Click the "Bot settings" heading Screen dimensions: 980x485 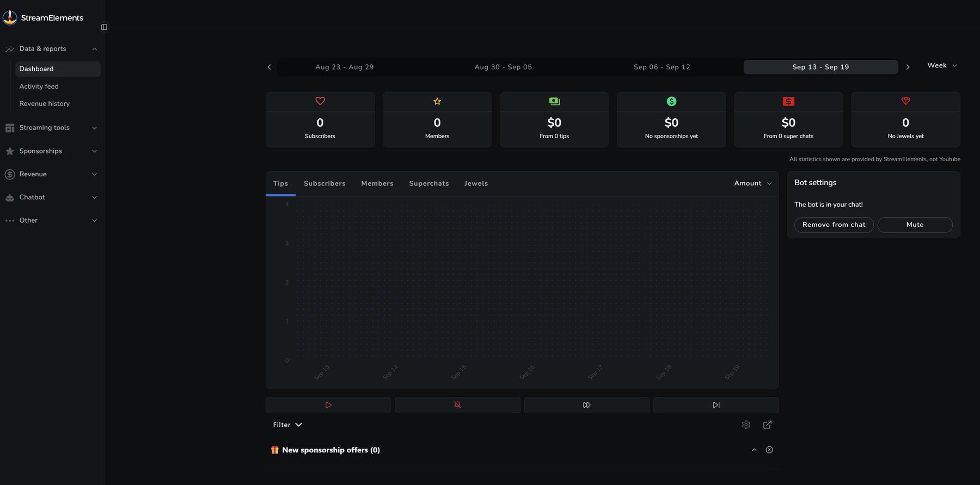(x=815, y=183)
